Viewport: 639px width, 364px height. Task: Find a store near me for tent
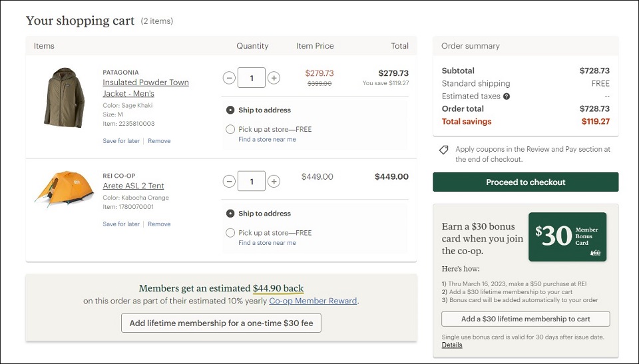click(x=268, y=243)
